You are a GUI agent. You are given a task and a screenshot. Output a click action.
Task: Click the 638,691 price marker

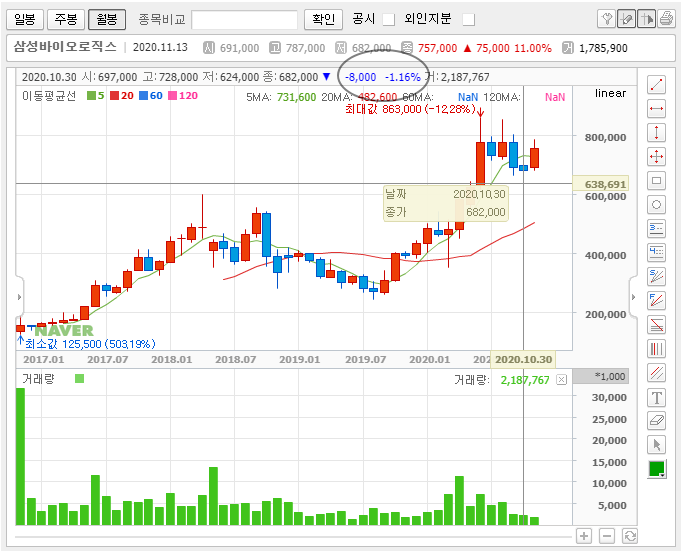pyautogui.click(x=600, y=184)
